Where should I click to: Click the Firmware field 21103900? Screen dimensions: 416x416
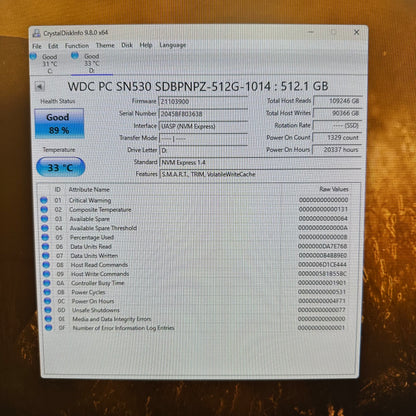203,102
